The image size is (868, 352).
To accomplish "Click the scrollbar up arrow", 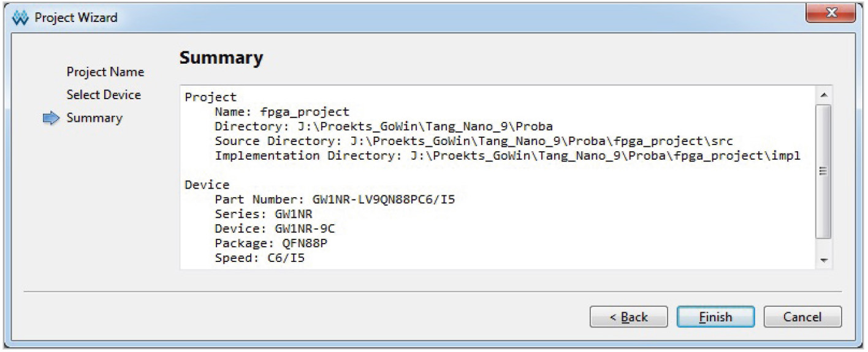I will click(x=823, y=95).
